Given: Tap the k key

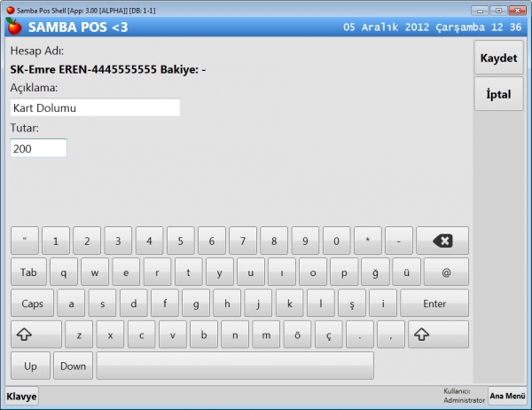Looking at the screenshot, I should tap(289, 304).
